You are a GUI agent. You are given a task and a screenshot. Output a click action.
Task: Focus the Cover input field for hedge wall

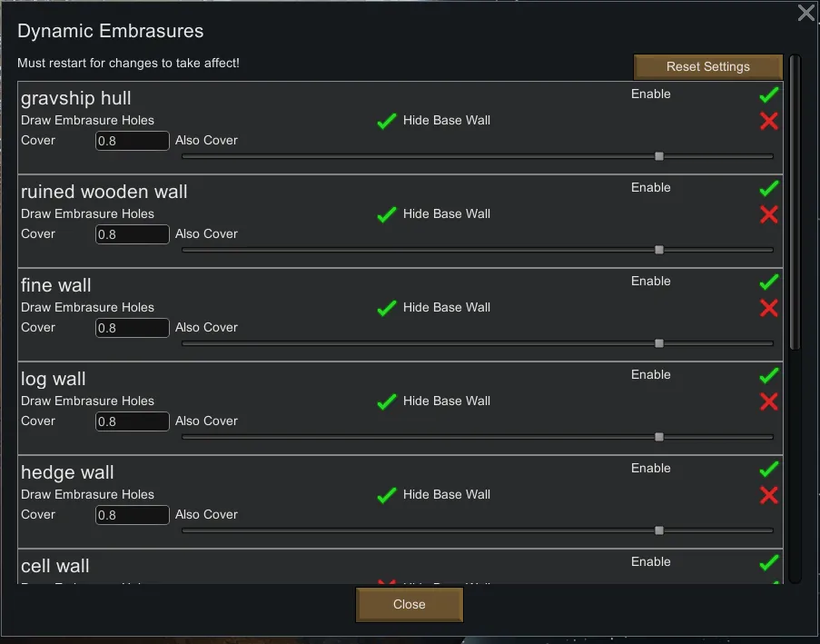click(x=133, y=515)
